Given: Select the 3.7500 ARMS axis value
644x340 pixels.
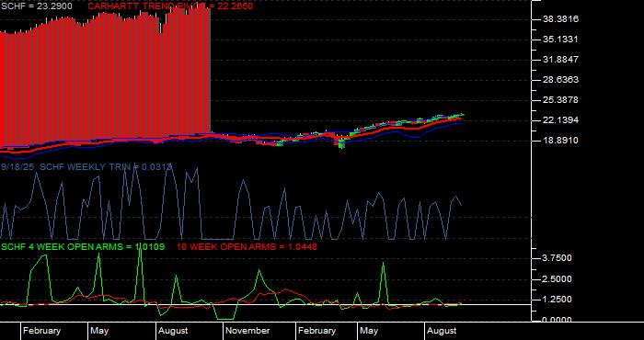Looking at the screenshot, I should 557,258.
